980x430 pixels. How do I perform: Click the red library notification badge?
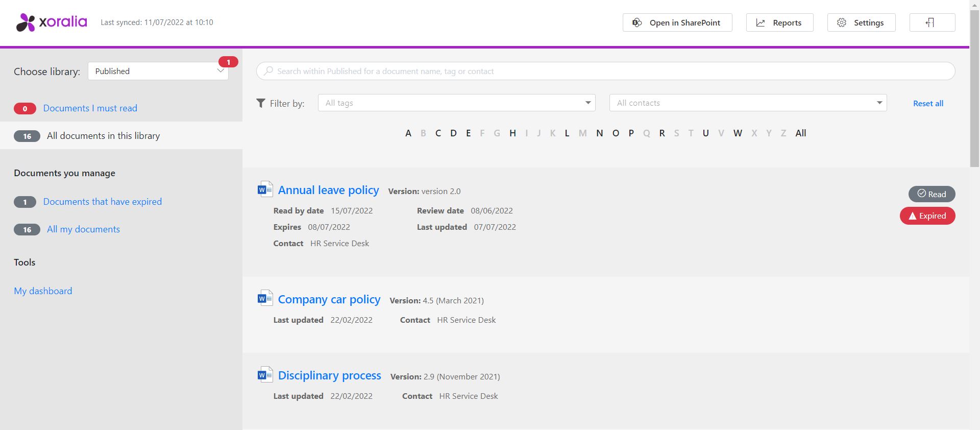228,62
